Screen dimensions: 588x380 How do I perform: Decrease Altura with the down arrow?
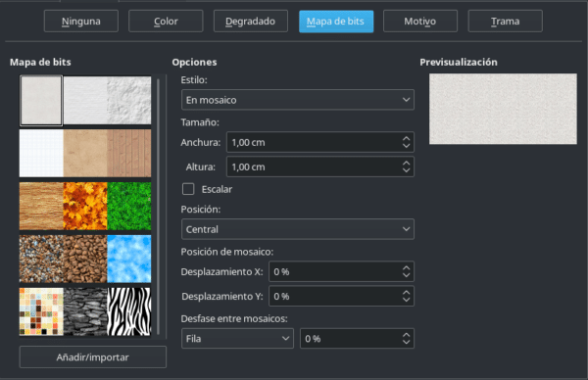(406, 170)
